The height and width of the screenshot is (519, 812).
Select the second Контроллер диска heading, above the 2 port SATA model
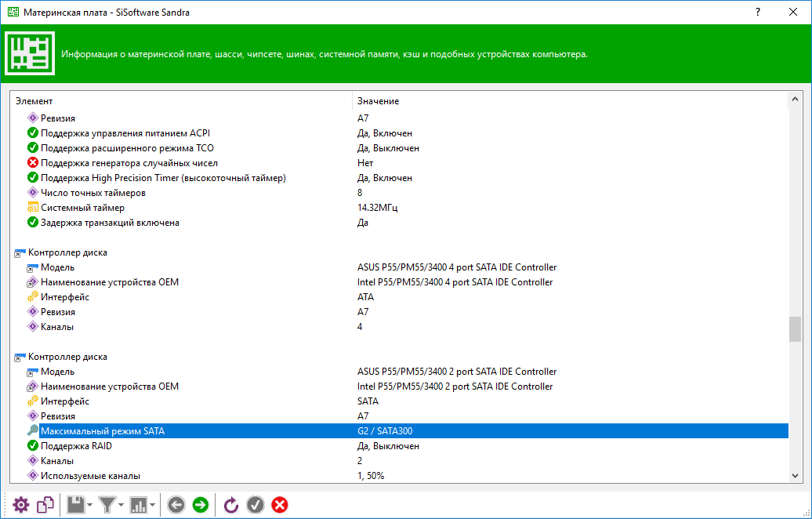[x=68, y=357]
